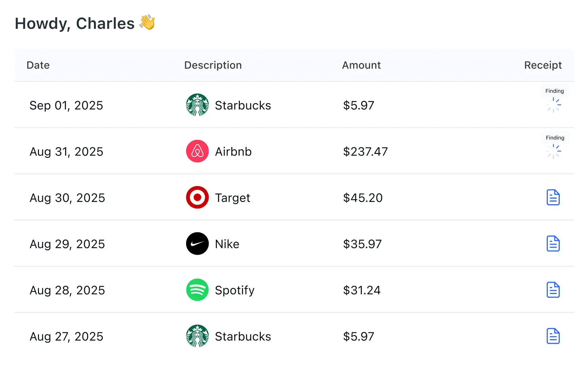Open the Nike receipt document icon

553,244
